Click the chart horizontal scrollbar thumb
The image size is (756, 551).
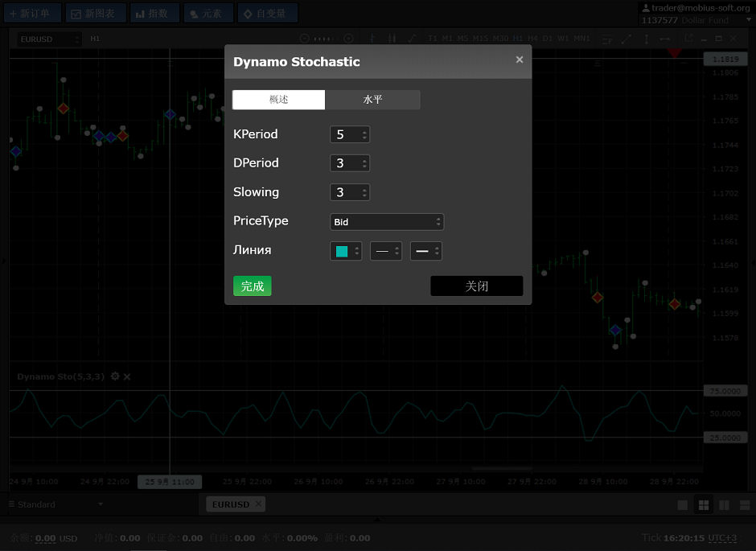click(x=501, y=468)
